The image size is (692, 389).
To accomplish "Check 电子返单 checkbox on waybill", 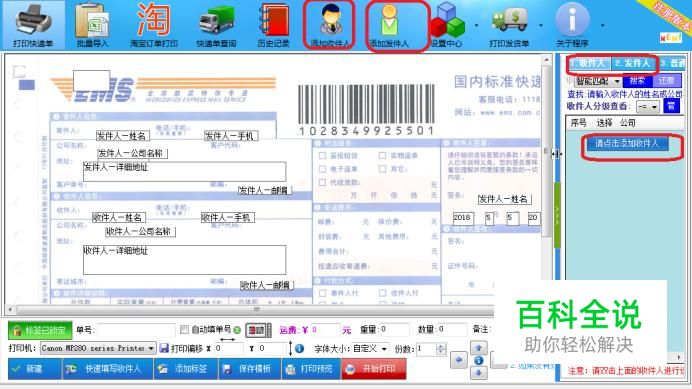I will [322, 169].
